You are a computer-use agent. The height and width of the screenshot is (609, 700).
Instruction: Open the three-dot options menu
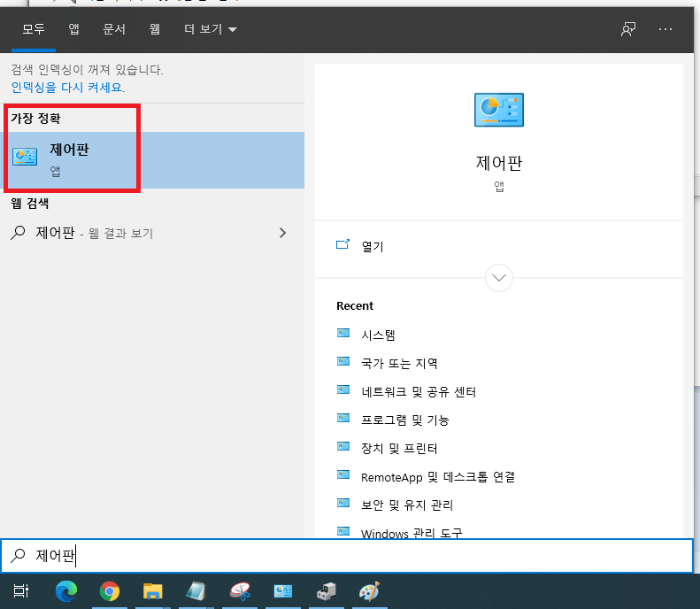pos(665,29)
